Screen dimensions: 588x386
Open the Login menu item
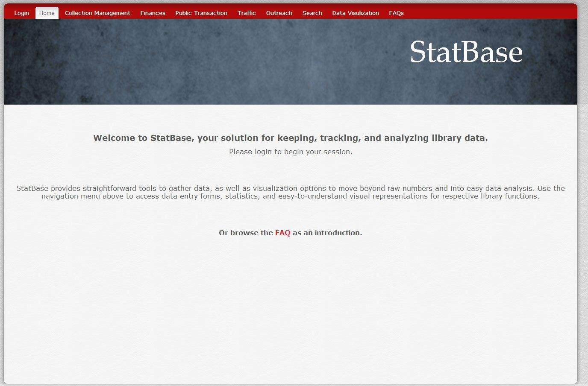21,13
